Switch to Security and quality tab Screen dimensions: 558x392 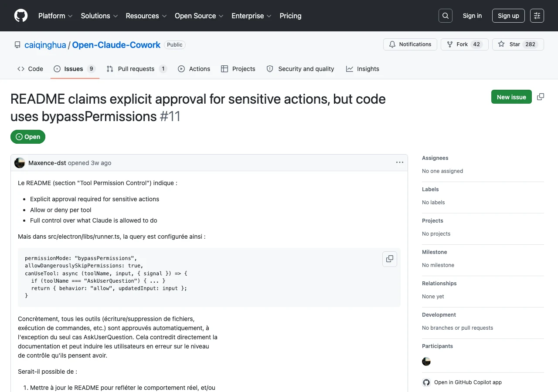[300, 69]
